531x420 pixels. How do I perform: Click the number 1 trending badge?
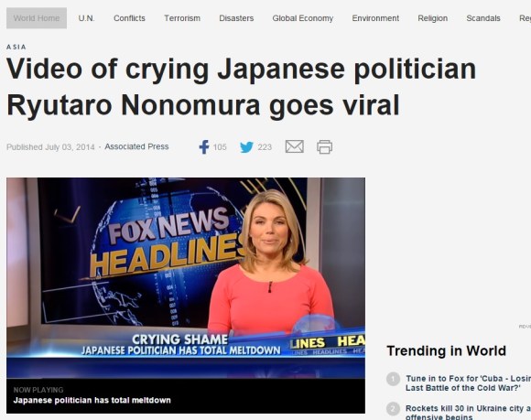click(393, 379)
